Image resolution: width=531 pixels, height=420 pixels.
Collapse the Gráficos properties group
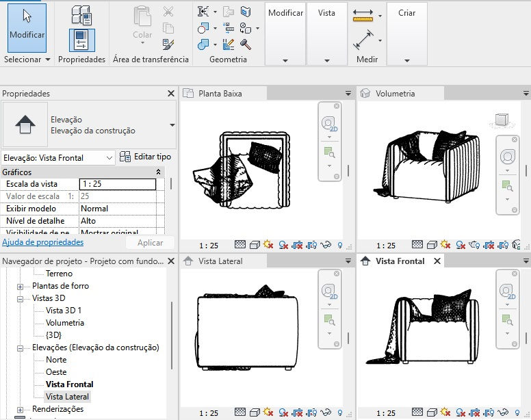pos(158,172)
